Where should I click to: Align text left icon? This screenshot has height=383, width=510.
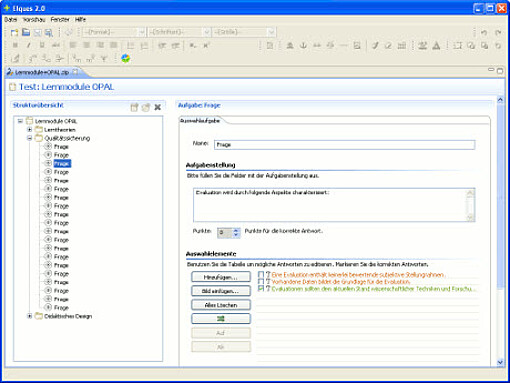click(73, 45)
